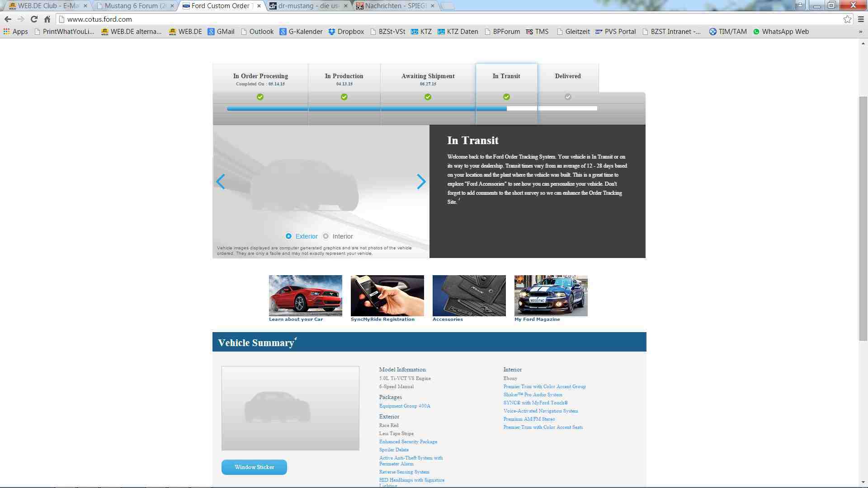Click red Mustang thumbnail image
This screenshot has height=488, width=868.
(306, 296)
